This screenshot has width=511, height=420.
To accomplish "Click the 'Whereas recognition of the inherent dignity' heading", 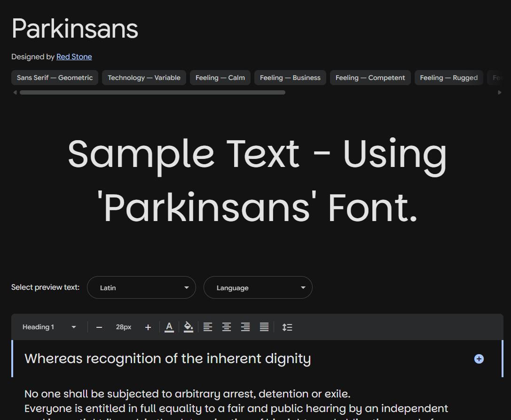I will [x=167, y=359].
